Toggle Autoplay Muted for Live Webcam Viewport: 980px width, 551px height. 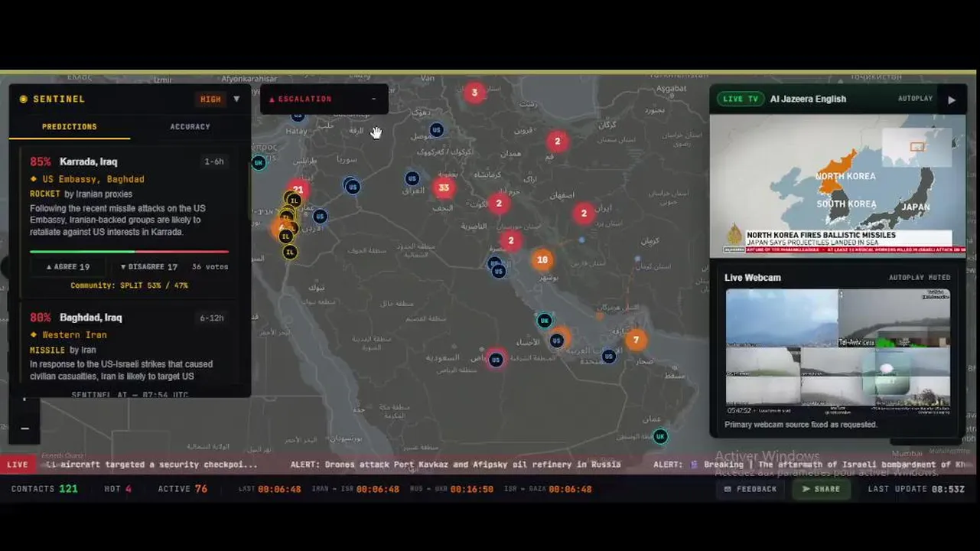pos(920,278)
